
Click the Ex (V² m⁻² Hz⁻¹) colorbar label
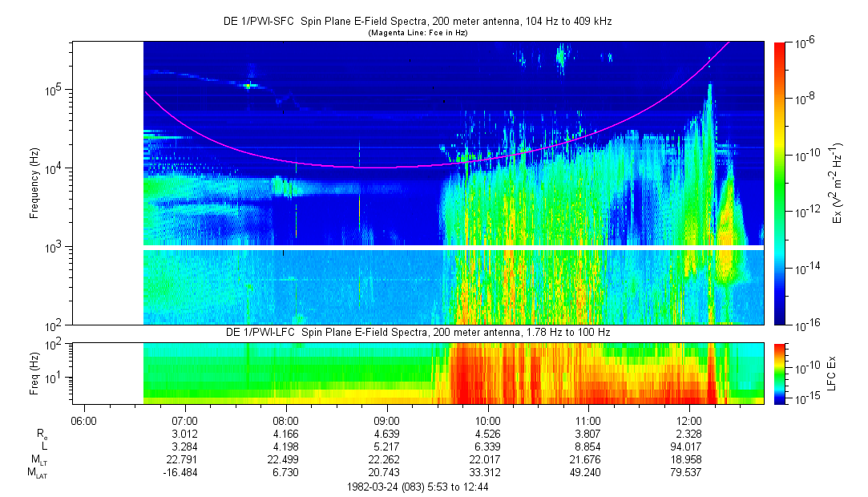(x=837, y=184)
